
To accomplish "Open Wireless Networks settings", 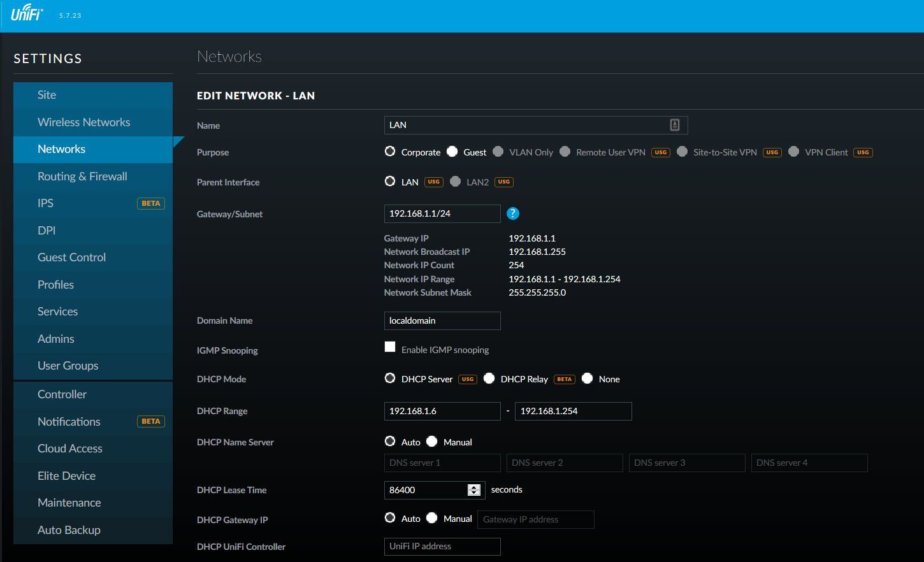I will [x=83, y=122].
